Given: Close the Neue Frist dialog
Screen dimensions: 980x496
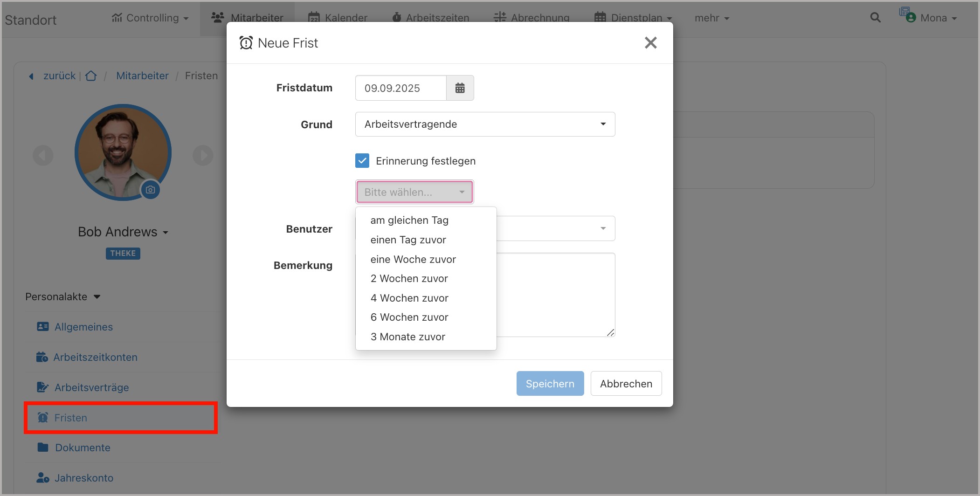Looking at the screenshot, I should [650, 43].
